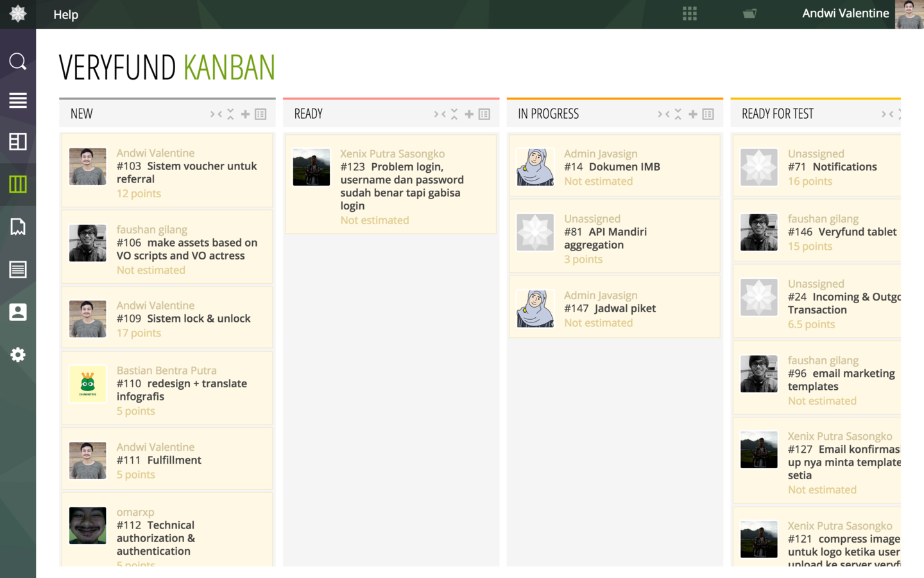Select the sidebar kanban icon
Viewport: 924px width, 578px height.
(18, 184)
